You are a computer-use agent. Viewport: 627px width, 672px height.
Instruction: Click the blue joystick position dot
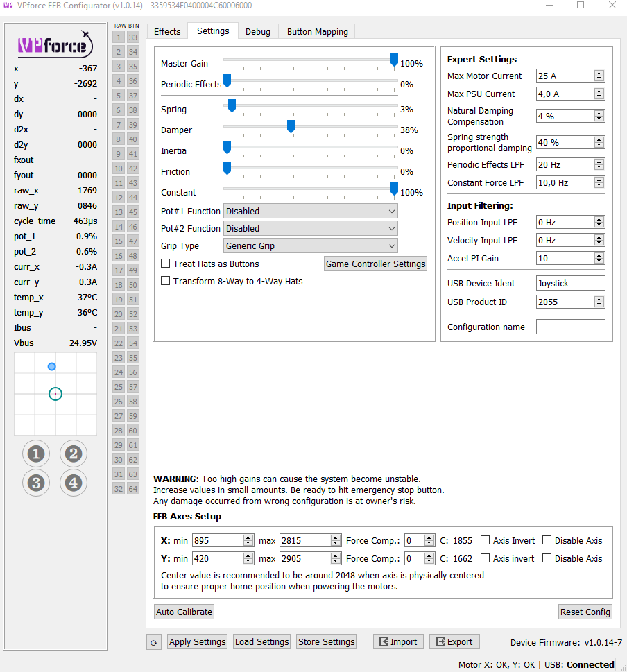coord(52,366)
